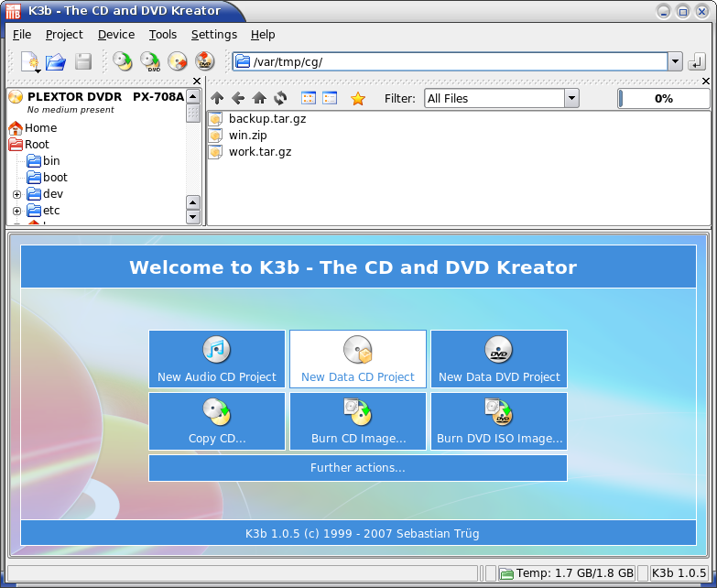Screen dimensions: 717x588
Task: Click the /var/tmp/cg/ location input field
Action: point(451,61)
